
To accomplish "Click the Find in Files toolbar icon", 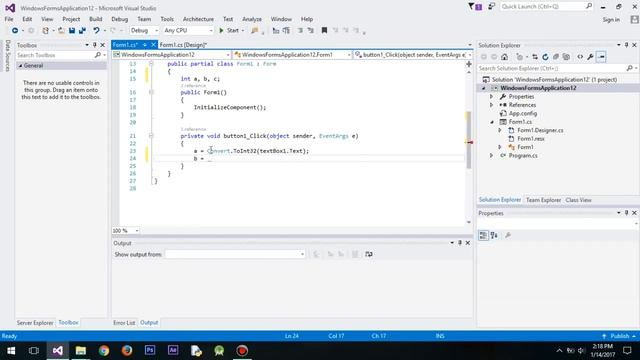I will click(x=255, y=31).
